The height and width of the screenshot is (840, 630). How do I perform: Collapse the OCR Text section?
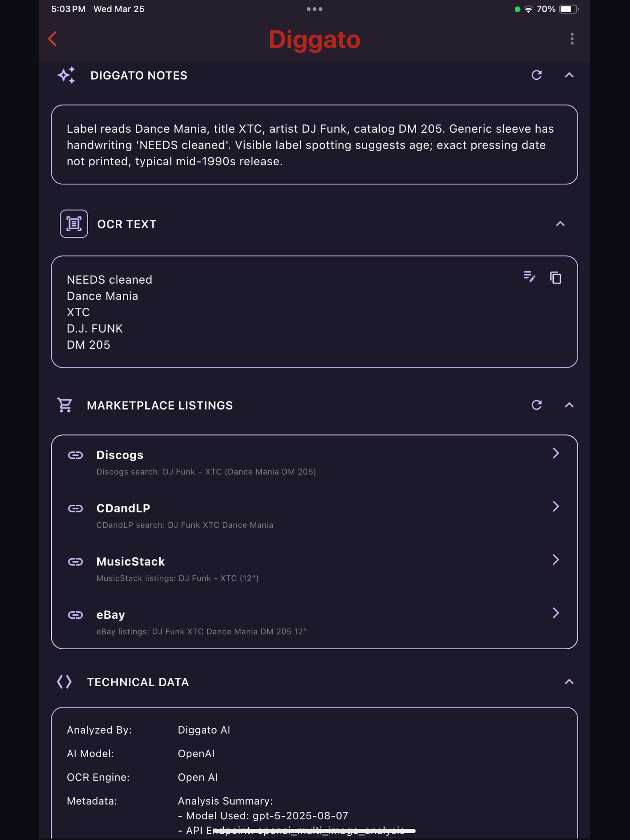[560, 224]
